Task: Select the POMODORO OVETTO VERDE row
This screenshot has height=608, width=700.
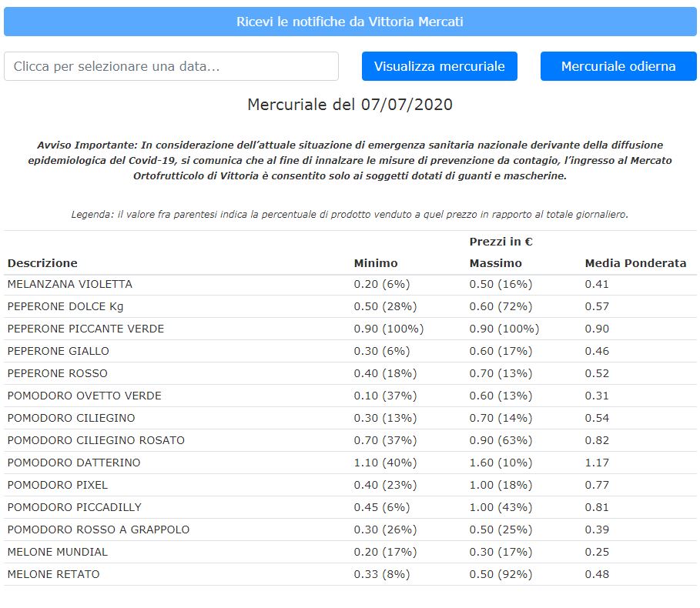Action: [85, 396]
